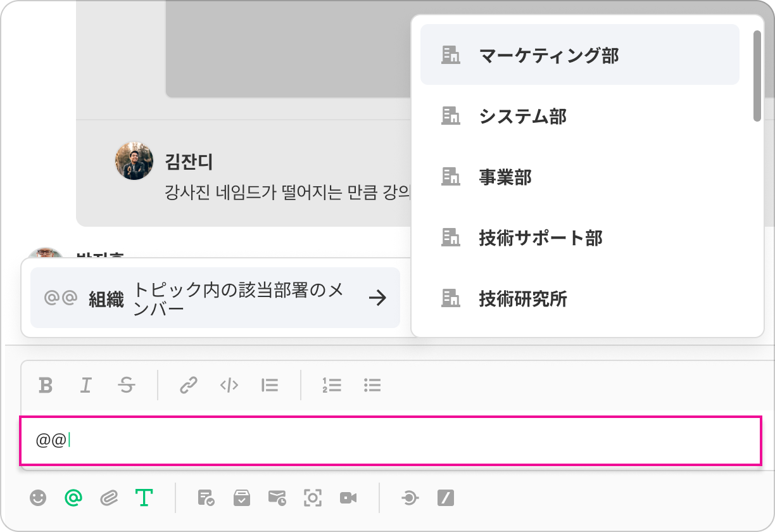775x532 pixels.
Task: Start a bulleted list
Action: pos(372,385)
